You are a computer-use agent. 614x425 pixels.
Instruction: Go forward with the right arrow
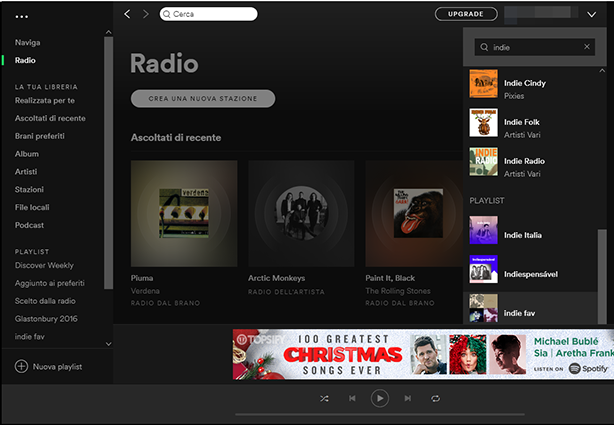146,14
